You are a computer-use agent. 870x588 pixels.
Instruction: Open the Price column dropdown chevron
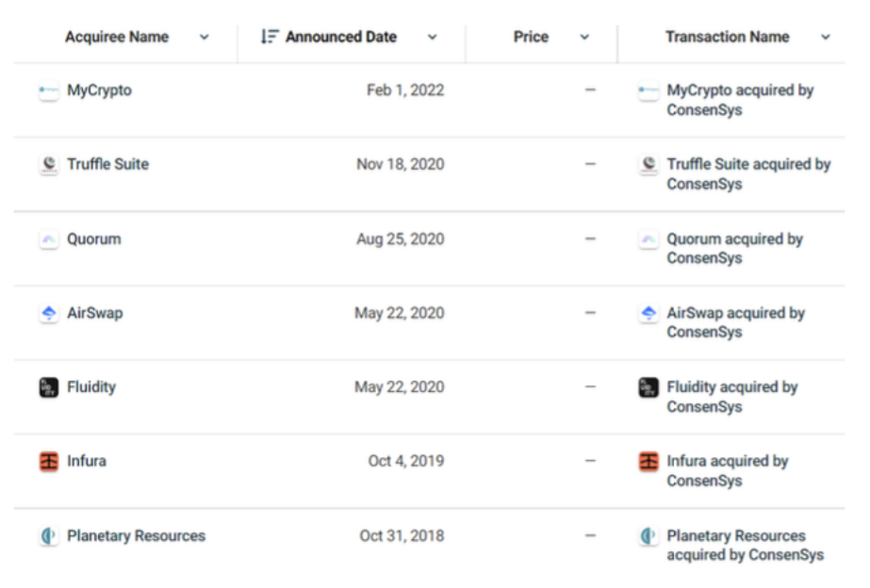pyautogui.click(x=584, y=37)
